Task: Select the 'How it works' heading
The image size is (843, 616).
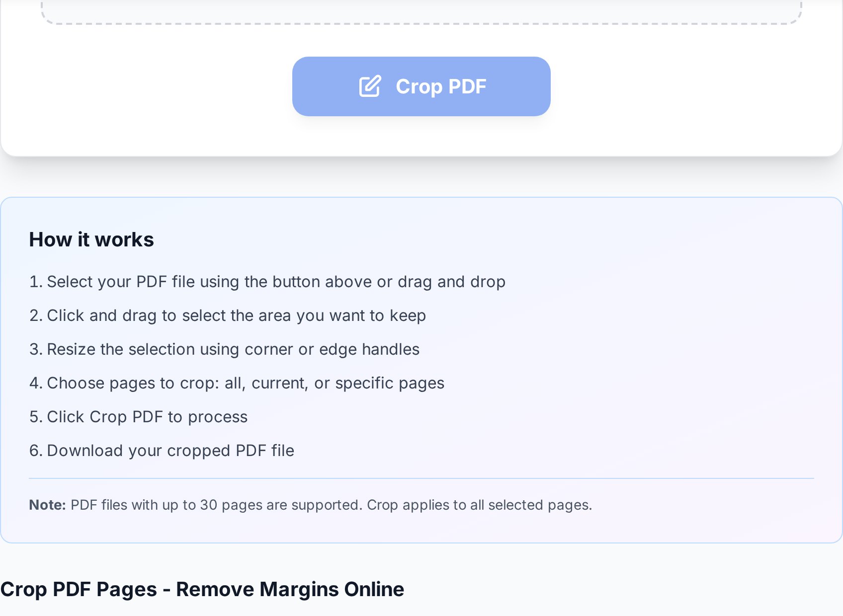Action: pos(91,239)
